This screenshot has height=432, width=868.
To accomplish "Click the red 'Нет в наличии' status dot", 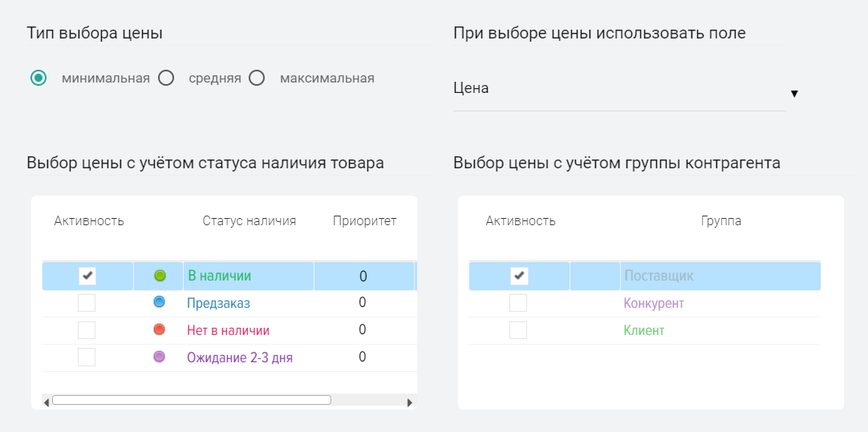I will coord(159,329).
